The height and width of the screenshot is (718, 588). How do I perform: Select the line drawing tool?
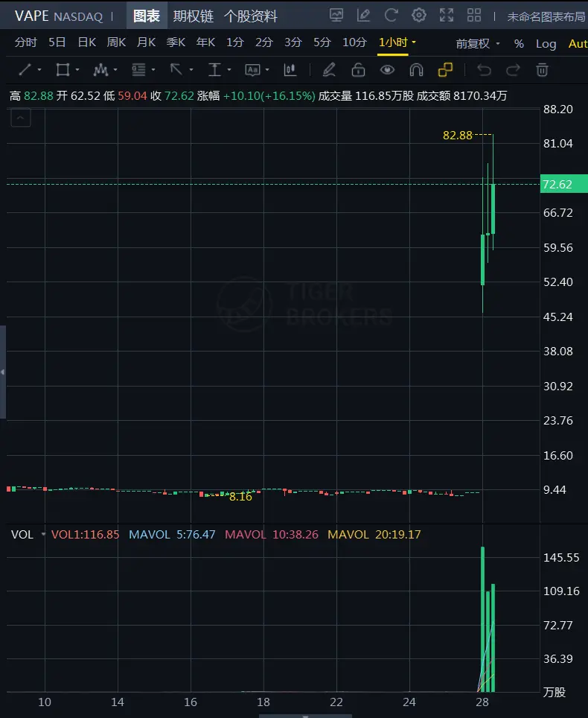point(25,69)
